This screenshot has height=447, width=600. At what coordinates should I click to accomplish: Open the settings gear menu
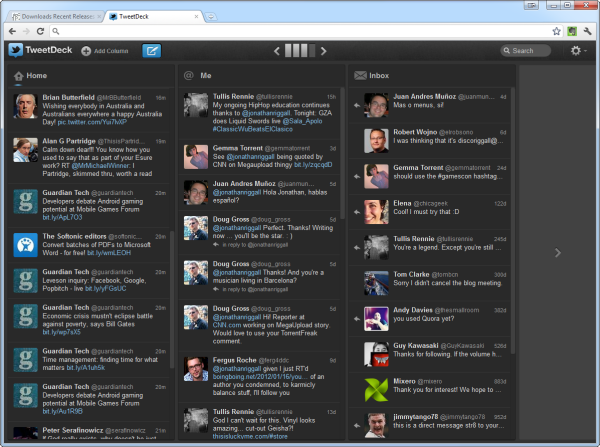coord(577,50)
